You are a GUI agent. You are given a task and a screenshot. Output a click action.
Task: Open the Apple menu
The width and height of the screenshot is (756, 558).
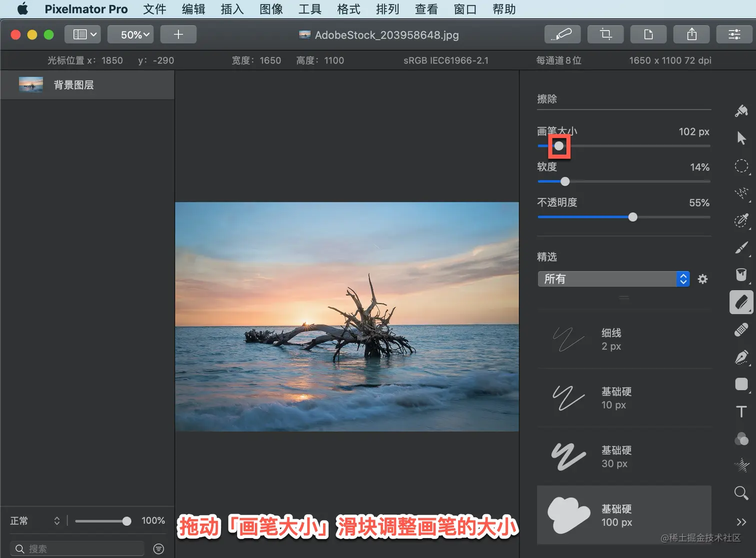pyautogui.click(x=22, y=9)
